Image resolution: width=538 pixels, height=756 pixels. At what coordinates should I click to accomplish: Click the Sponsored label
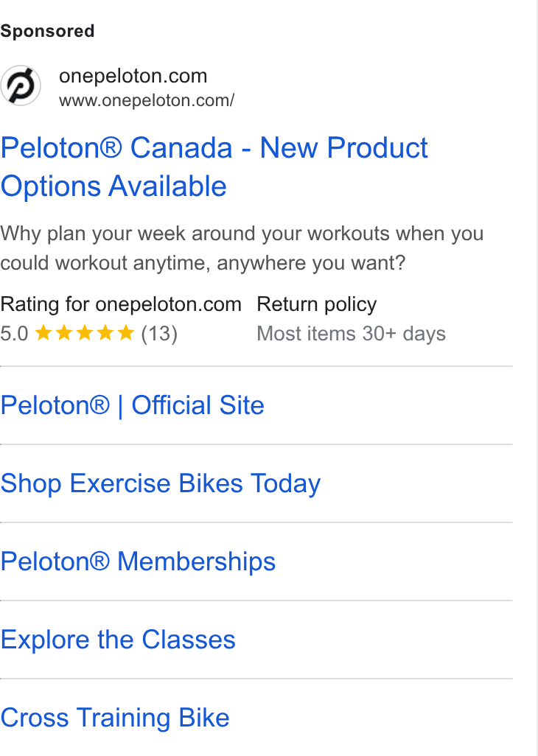(47, 32)
